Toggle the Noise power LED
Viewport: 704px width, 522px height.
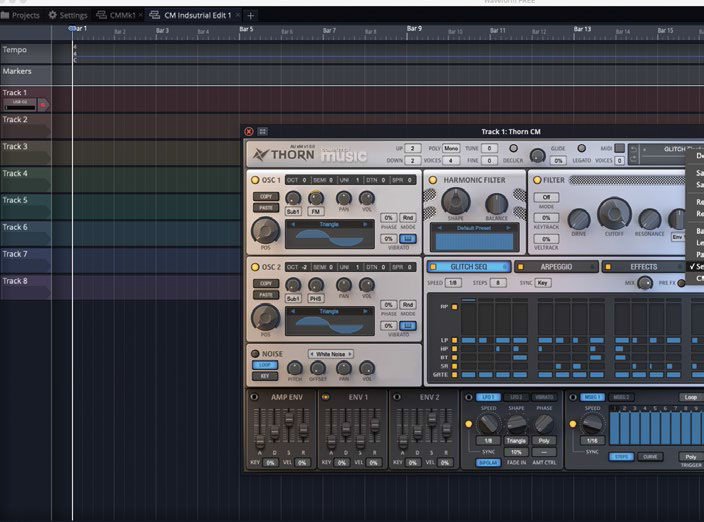[255, 354]
